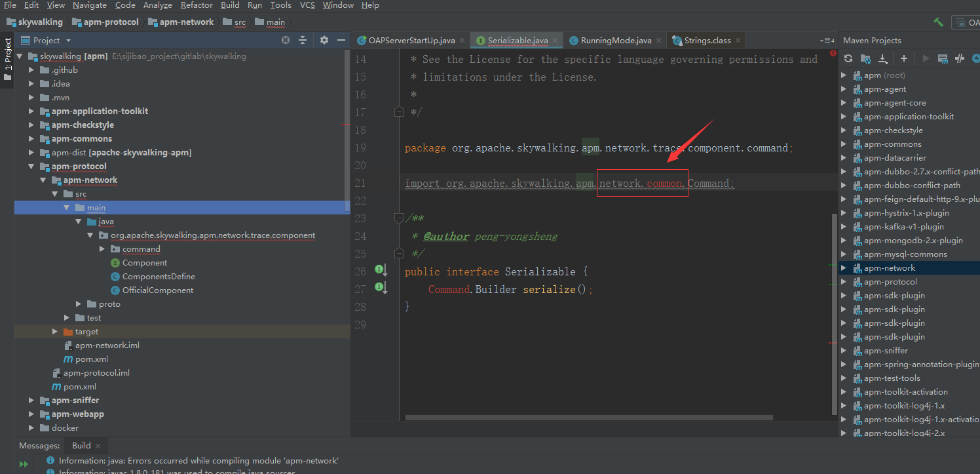The height and width of the screenshot is (474, 980).
Task: Fold license comment end at line 17
Action: 399,111
